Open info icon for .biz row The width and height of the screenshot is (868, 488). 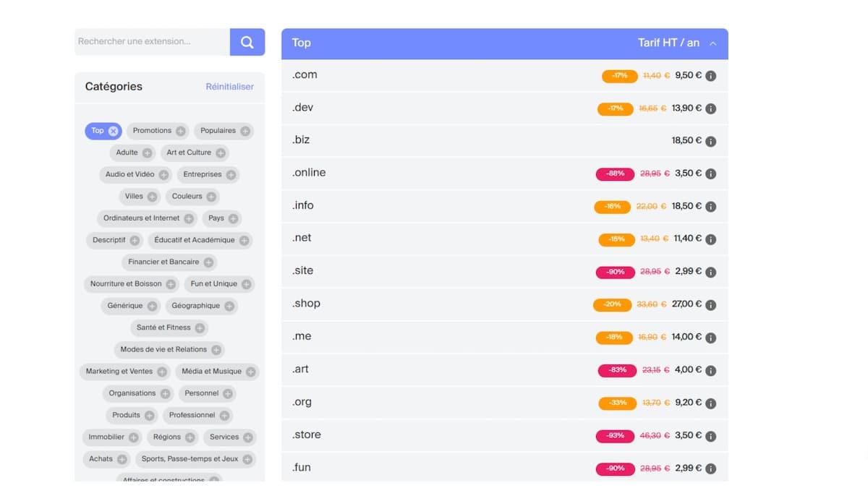[711, 141]
